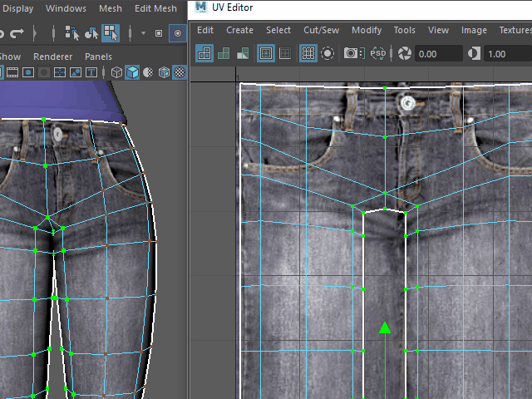Click the UV snapshot camera icon

tap(352, 53)
